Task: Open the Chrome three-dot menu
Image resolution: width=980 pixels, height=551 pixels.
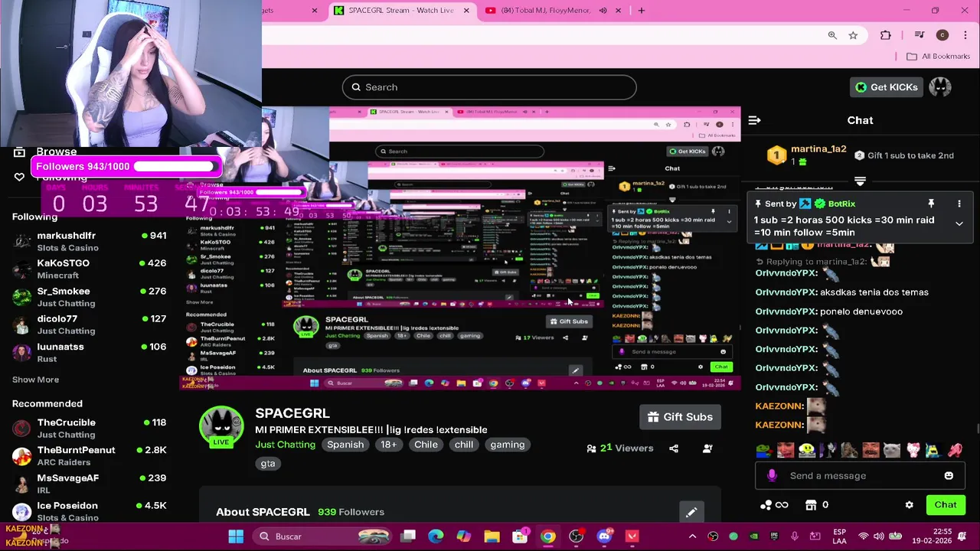Action: 965,35
